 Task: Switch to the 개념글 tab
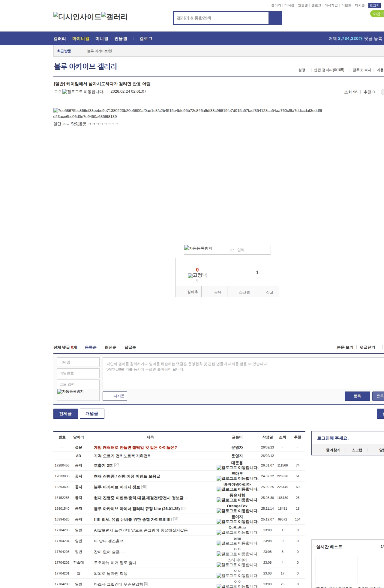pyautogui.click(x=92, y=413)
